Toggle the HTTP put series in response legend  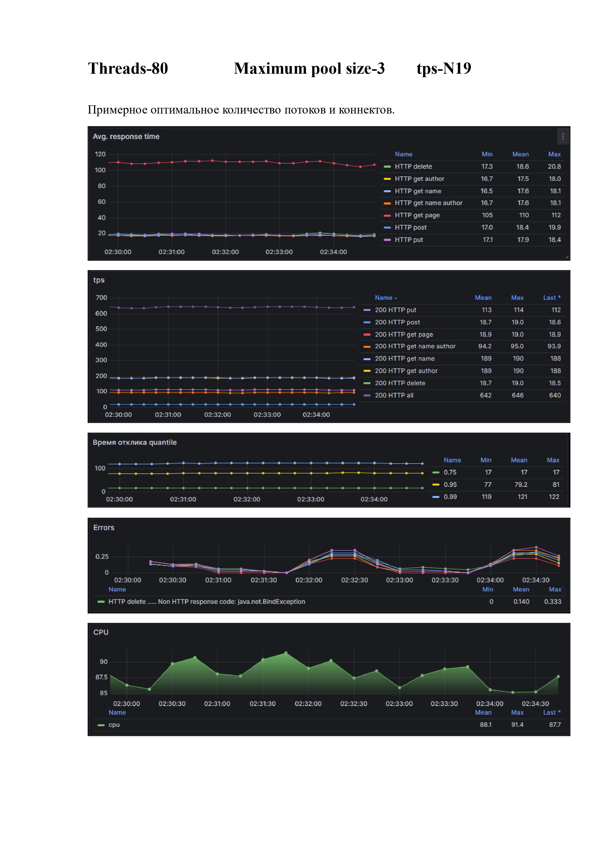(409, 240)
